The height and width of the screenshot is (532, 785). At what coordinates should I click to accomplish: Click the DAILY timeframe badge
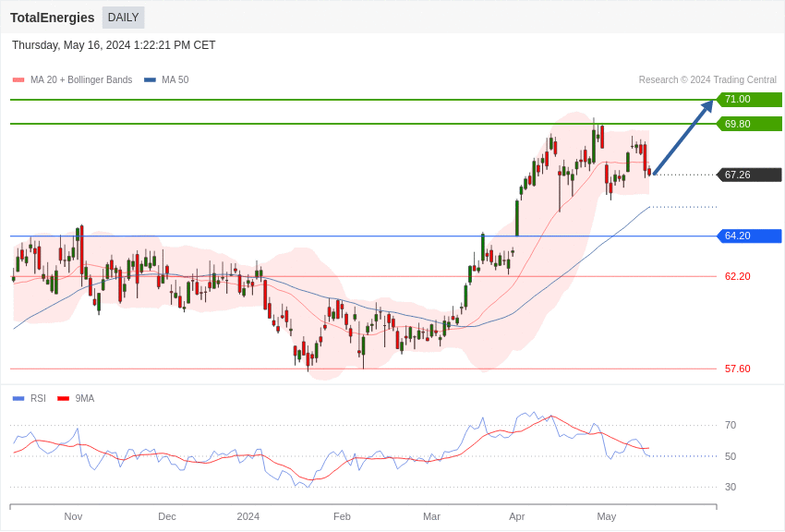[x=123, y=18]
